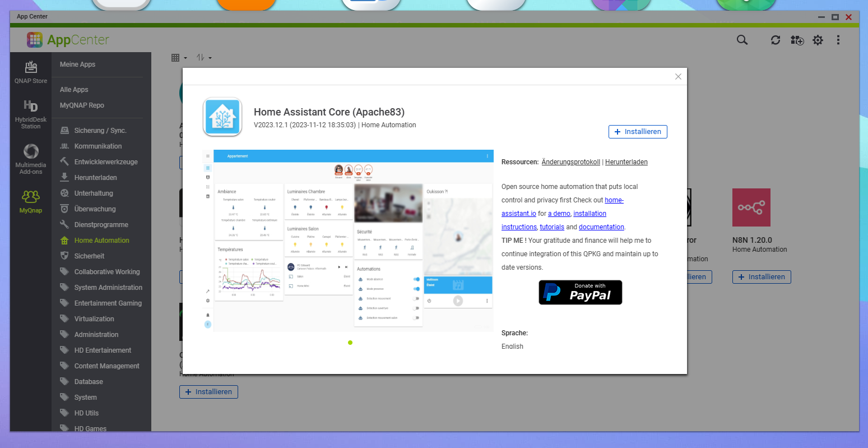Open the QNAP Store section
868x448 pixels.
(x=31, y=72)
